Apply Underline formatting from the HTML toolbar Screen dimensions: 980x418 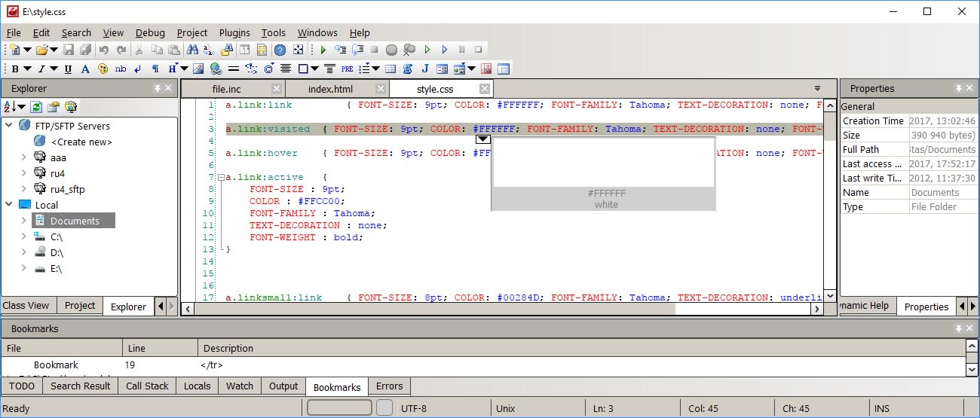68,69
